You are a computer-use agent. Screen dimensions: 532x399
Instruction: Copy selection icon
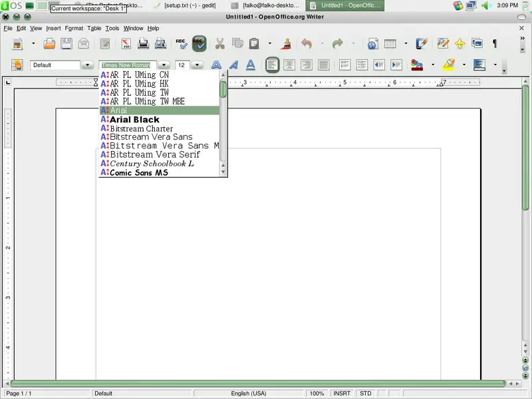coord(237,44)
